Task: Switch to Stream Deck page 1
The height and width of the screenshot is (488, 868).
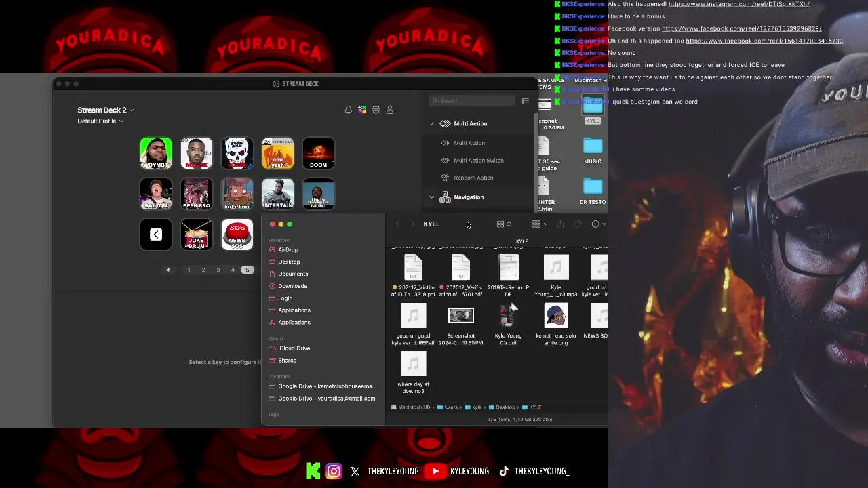Action: point(189,270)
